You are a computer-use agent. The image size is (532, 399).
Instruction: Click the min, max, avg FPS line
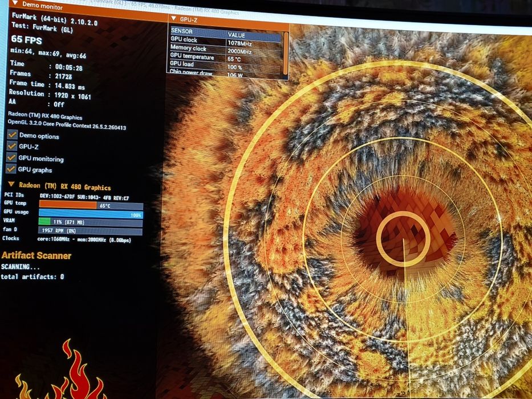click(x=48, y=53)
